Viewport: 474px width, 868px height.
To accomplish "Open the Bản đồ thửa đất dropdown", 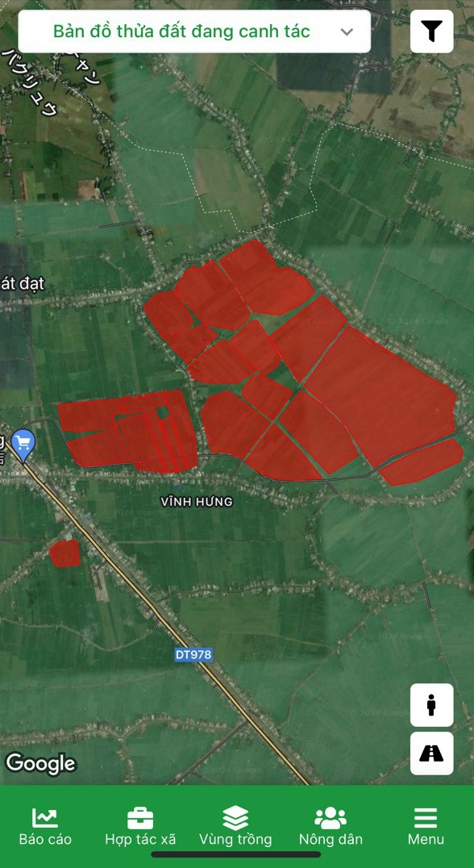I will [x=194, y=31].
